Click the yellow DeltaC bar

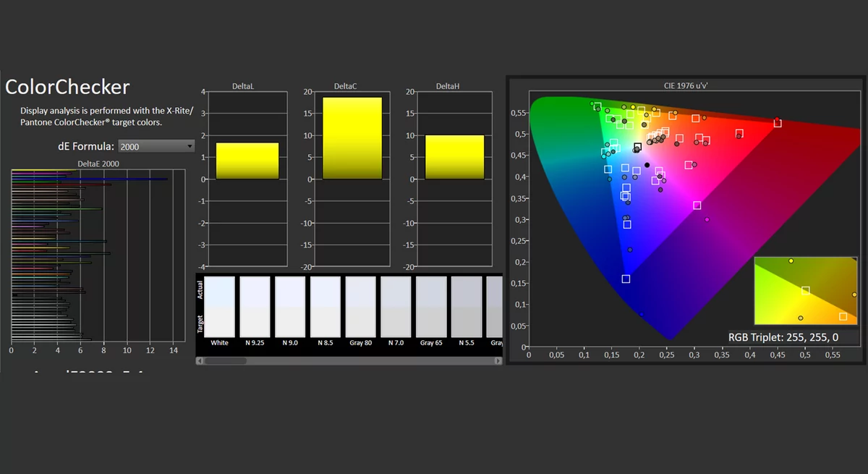[x=352, y=138]
